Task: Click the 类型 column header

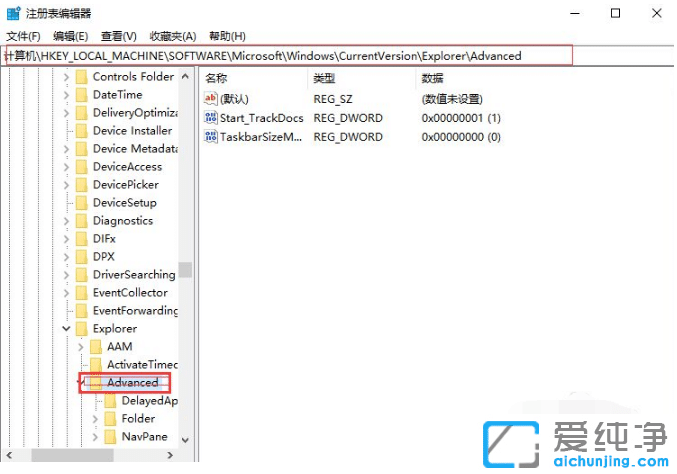Action: [324, 77]
